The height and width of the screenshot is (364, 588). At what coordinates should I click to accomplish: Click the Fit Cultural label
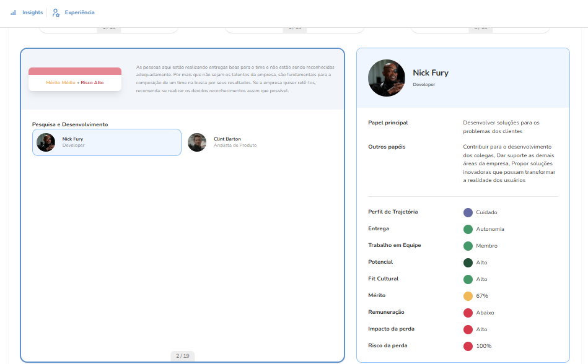click(384, 279)
